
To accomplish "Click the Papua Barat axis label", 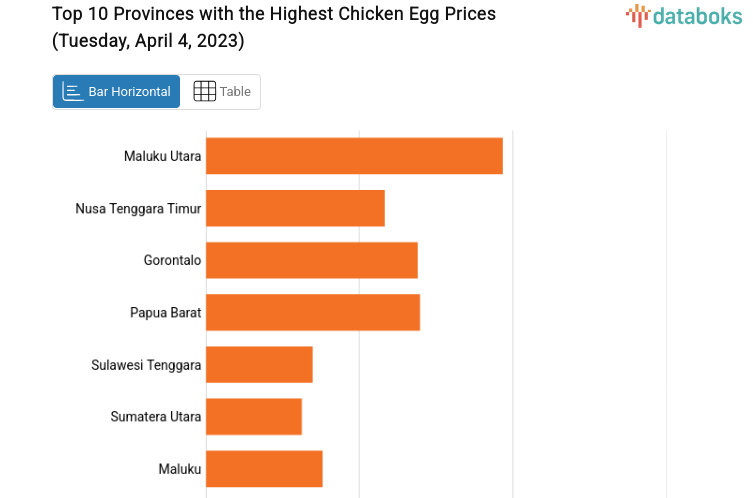I will (165, 312).
